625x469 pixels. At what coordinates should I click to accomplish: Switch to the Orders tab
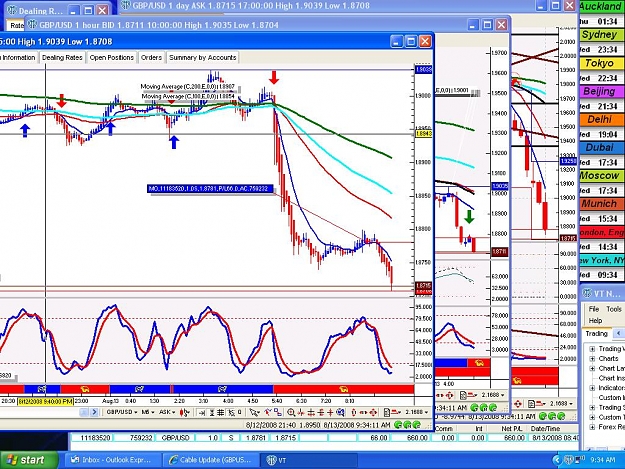point(151,57)
